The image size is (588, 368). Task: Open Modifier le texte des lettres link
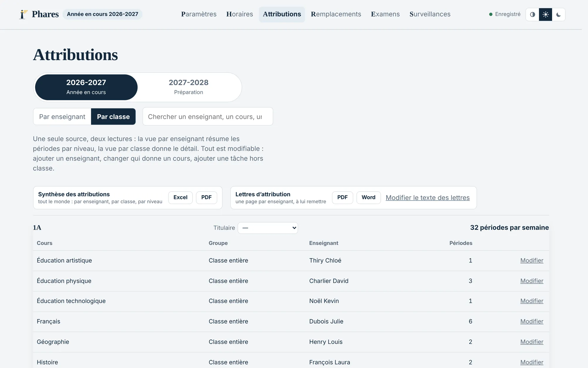427,198
